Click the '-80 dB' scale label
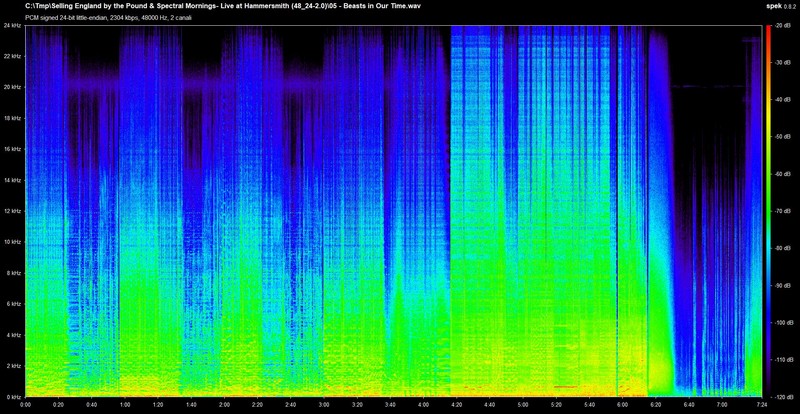This screenshot has width=800, height=414. tap(781, 248)
